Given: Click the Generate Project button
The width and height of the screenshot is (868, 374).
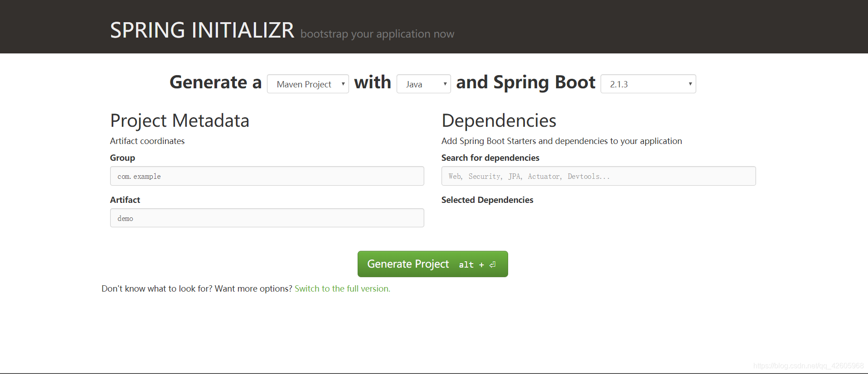Looking at the screenshot, I should 432,264.
